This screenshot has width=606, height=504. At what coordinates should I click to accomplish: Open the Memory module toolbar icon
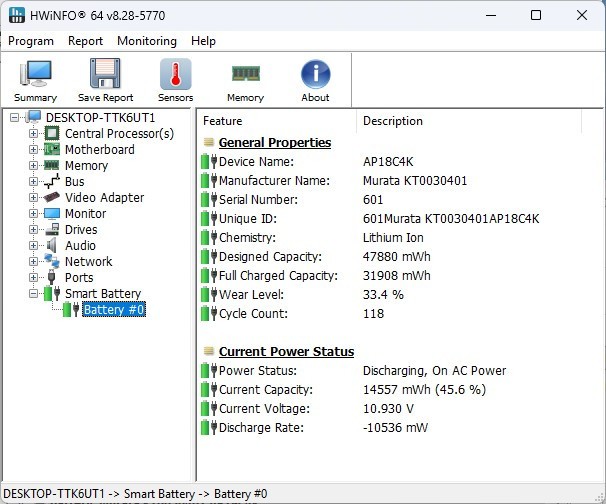click(245, 73)
